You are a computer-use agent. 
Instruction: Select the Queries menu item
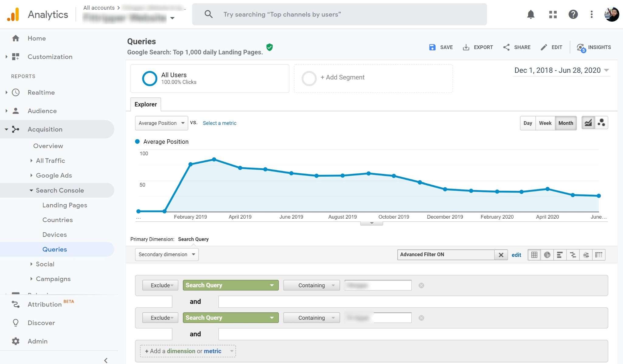[54, 249]
